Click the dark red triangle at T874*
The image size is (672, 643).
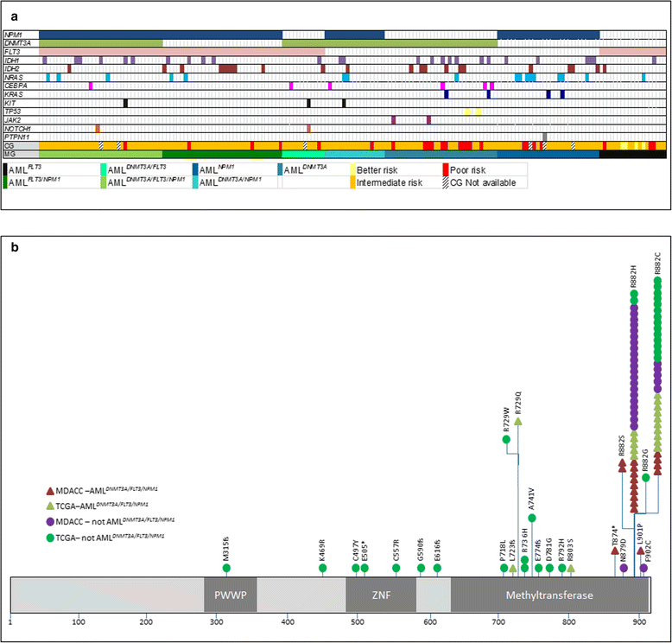615,550
